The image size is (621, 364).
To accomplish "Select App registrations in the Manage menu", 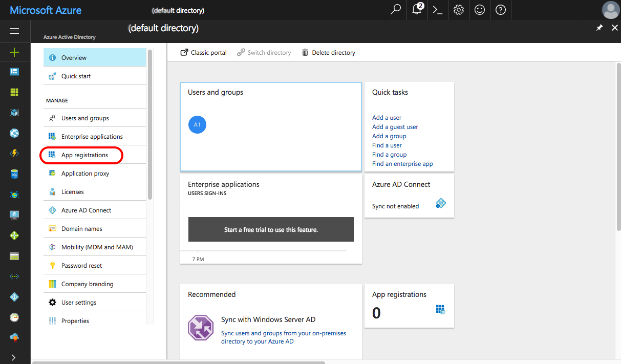I will pos(95,155).
